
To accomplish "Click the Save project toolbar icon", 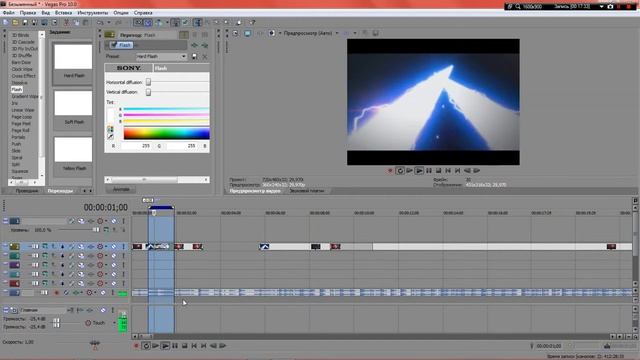I will (25, 22).
